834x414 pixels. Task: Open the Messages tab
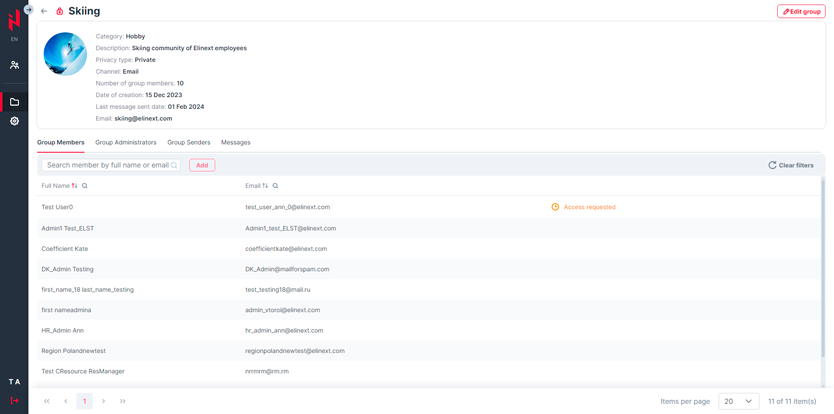[x=236, y=143]
